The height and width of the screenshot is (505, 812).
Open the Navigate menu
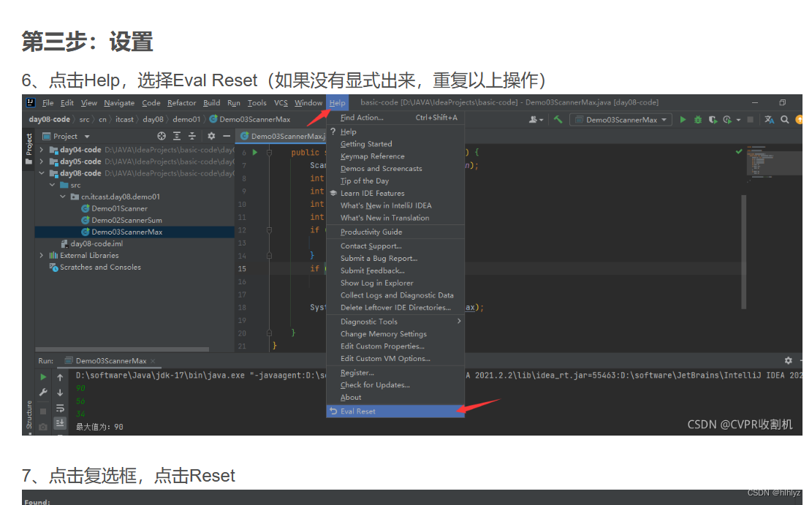119,103
